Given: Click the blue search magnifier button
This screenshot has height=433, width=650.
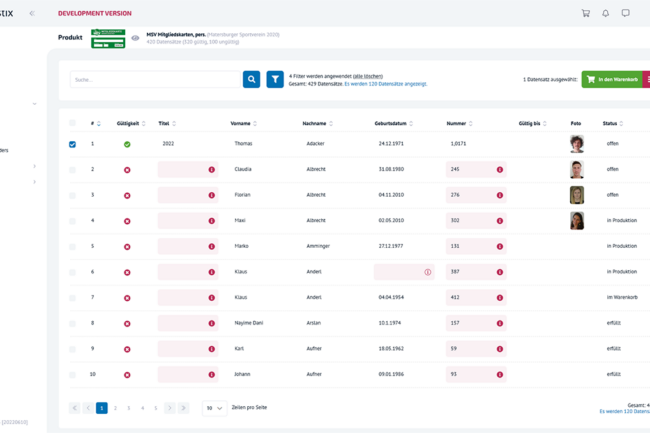Looking at the screenshot, I should pyautogui.click(x=251, y=79).
